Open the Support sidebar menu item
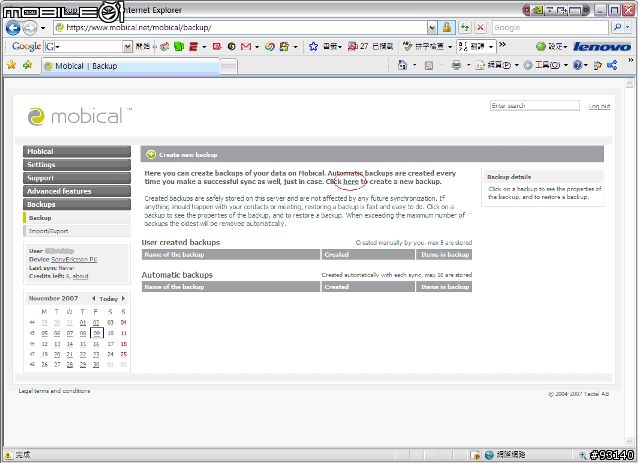 (77, 178)
